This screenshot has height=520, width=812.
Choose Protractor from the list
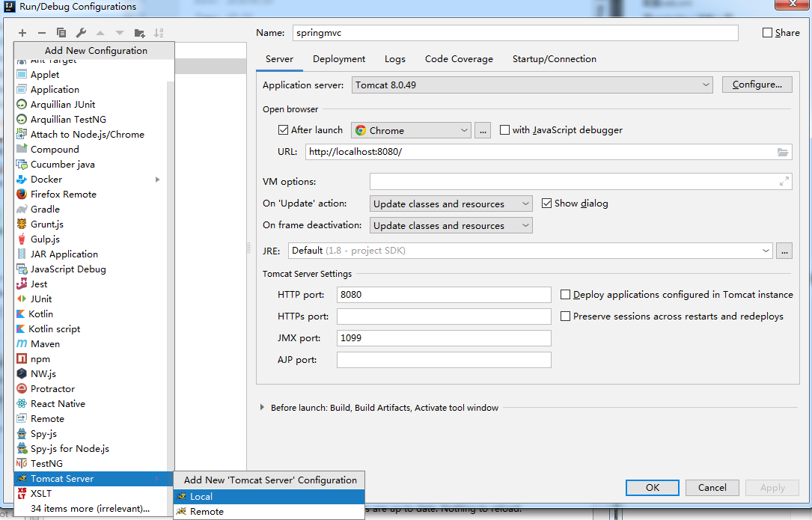click(91, 389)
